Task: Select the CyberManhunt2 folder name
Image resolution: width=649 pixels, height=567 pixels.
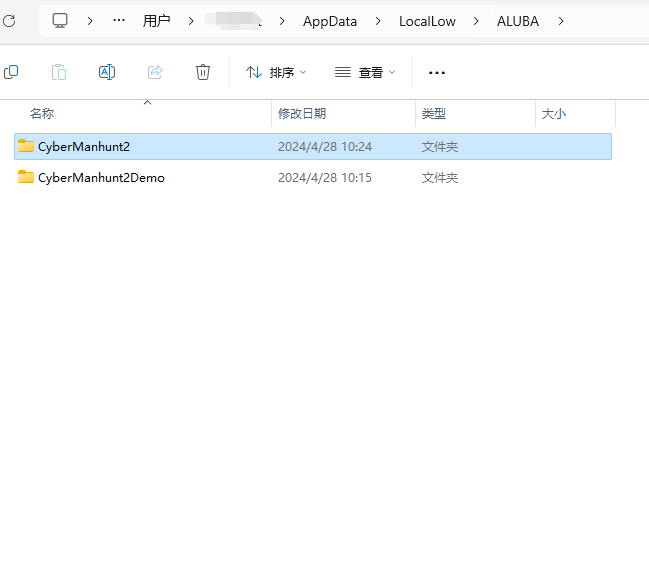Action: click(x=84, y=147)
